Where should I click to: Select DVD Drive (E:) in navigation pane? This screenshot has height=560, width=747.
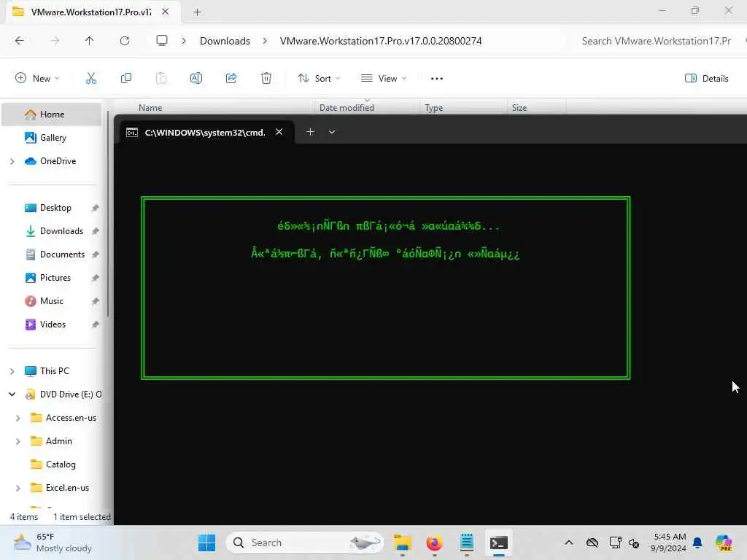point(70,394)
